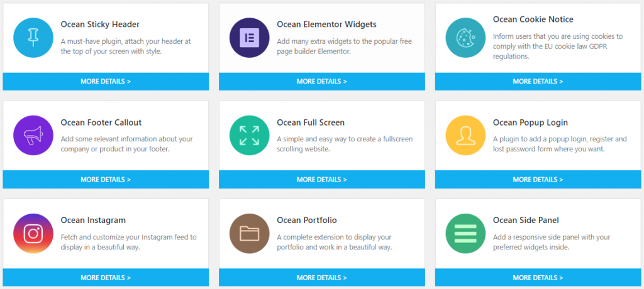644x289 pixels.
Task: Click the Ocean Popup Login user icon
Action: point(466,136)
